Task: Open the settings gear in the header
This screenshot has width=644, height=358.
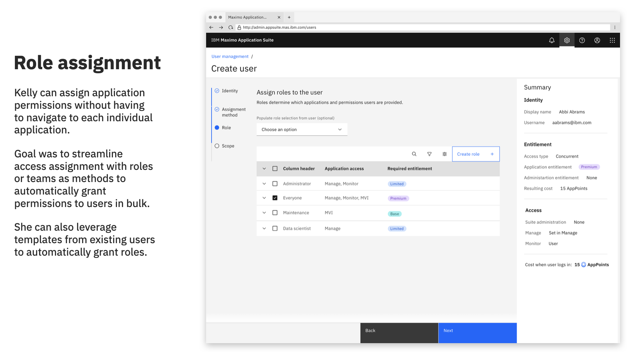Action: [x=567, y=40]
